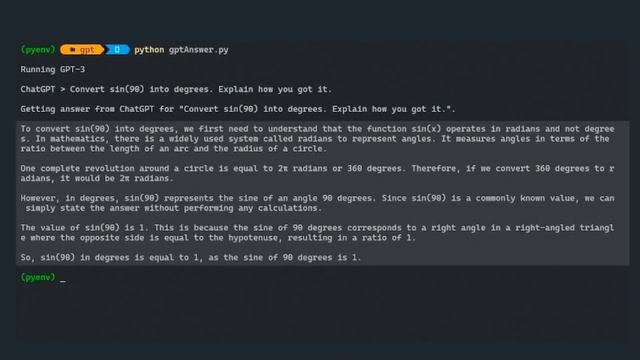Viewport: 640px width, 360px height.
Task: Click the word hypotenuse in the answer
Action: [x=255, y=238]
